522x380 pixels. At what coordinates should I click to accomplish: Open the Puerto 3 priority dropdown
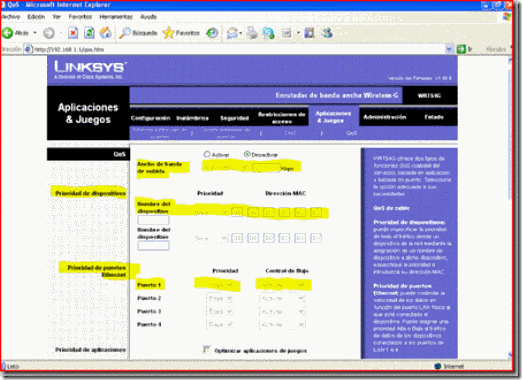pyautogui.click(x=220, y=311)
